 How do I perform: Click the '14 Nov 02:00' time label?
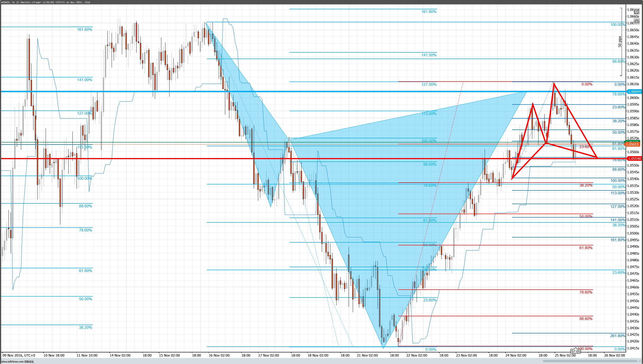click(x=120, y=355)
